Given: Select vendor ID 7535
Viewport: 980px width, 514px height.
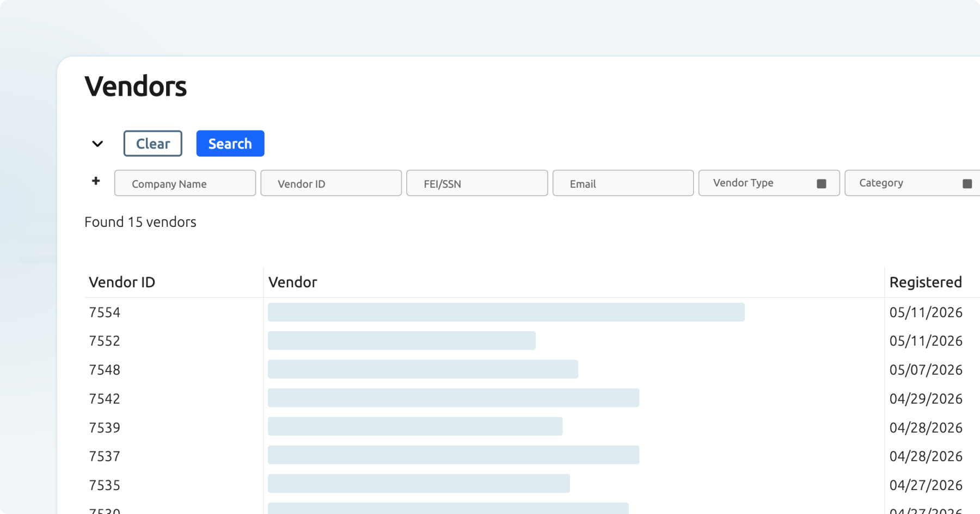Looking at the screenshot, I should pyautogui.click(x=105, y=485).
